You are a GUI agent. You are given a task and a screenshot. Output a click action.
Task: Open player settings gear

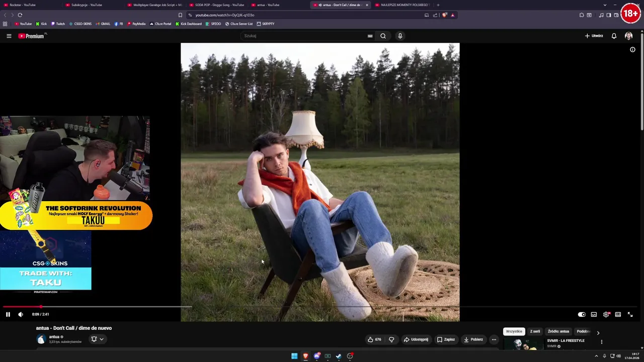(606, 314)
